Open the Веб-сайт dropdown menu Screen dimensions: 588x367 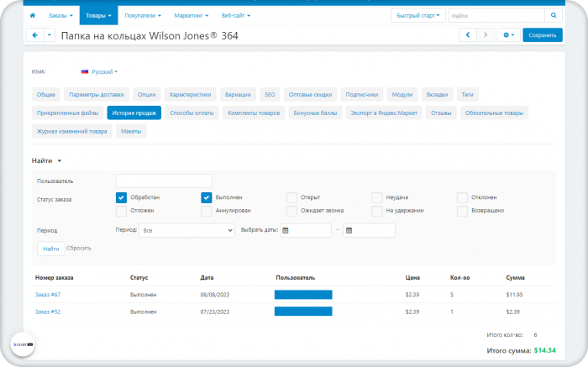236,15
